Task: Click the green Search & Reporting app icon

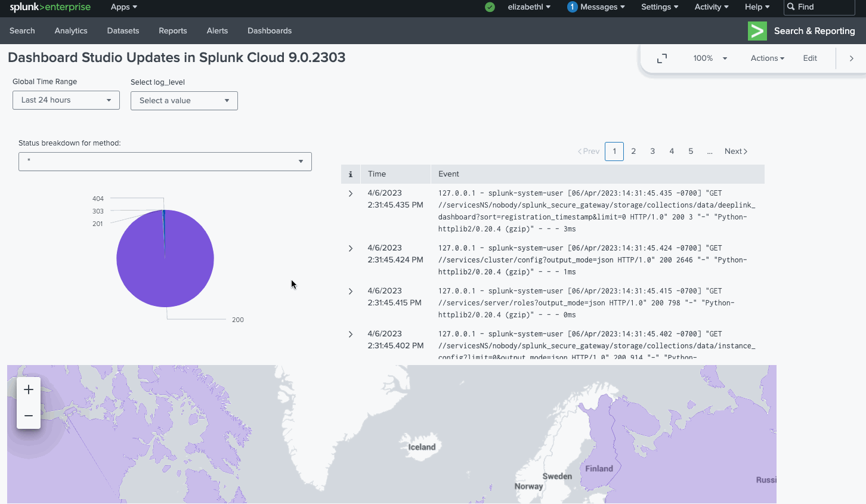Action: click(x=757, y=31)
